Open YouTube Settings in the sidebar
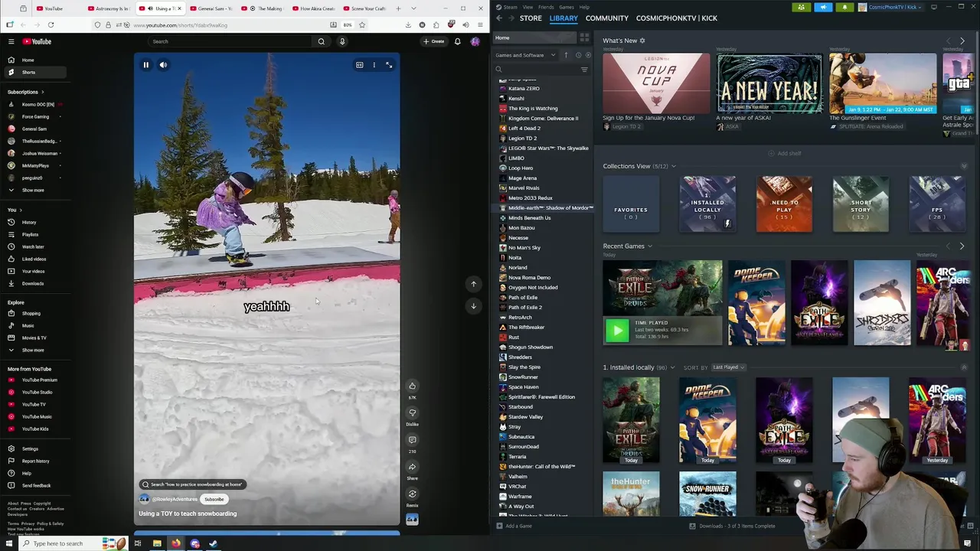 (30, 448)
